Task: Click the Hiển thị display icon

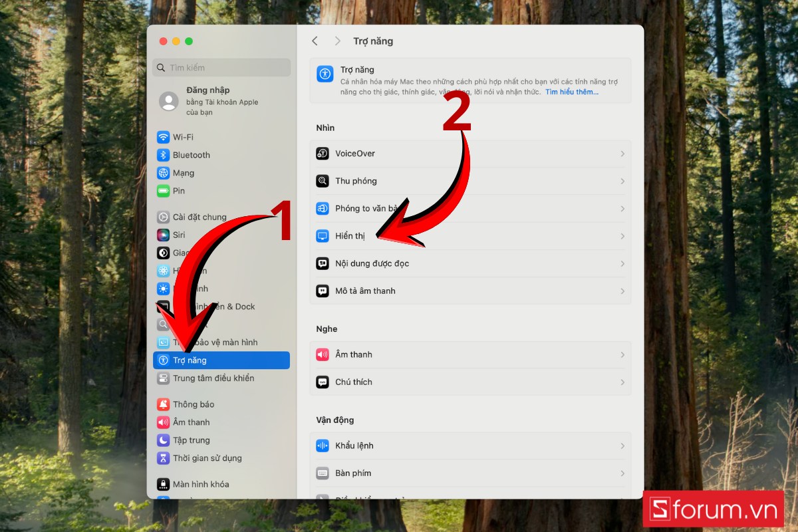Action: point(323,236)
